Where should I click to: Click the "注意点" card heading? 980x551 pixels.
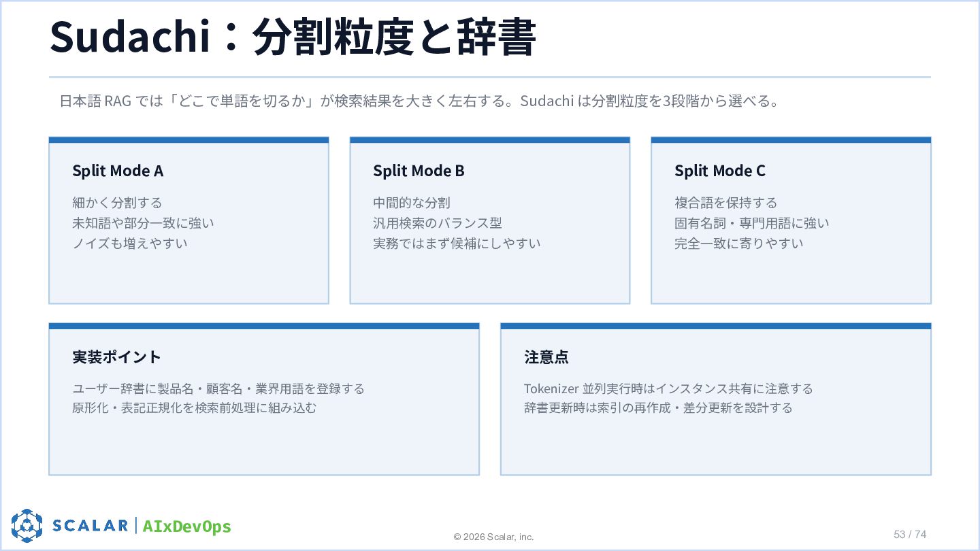coord(546,356)
